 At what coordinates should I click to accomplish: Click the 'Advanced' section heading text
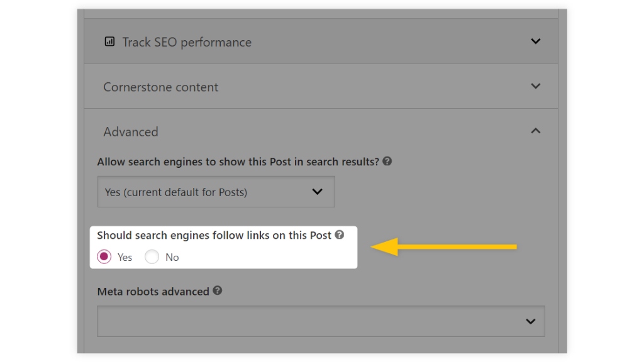(x=131, y=132)
